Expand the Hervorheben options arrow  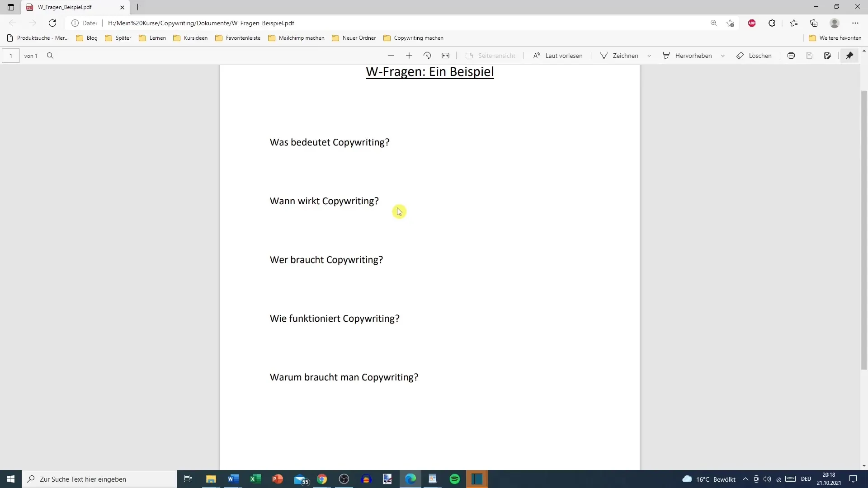pos(723,56)
